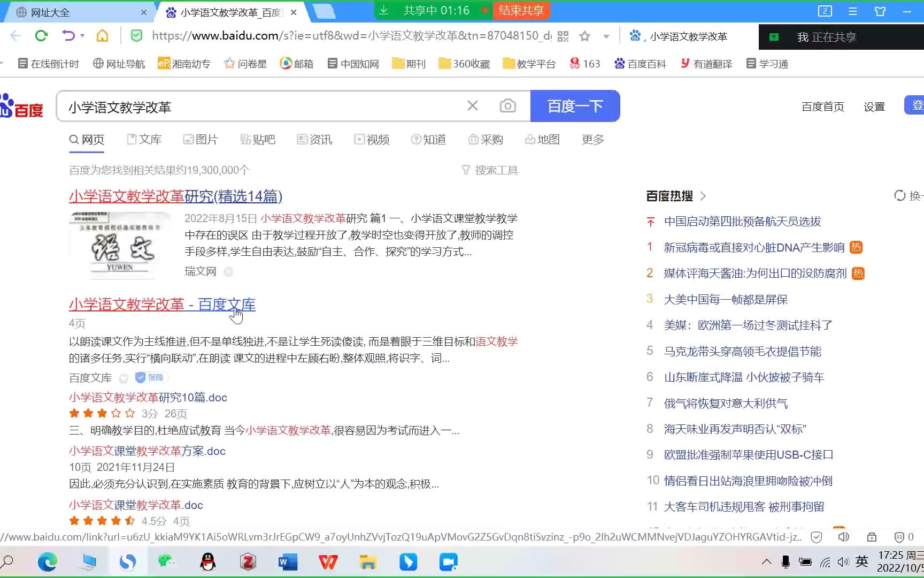This screenshot has width=924, height=578.
Task: Switch input method via 英 tray indicator
Action: pyautogui.click(x=861, y=561)
